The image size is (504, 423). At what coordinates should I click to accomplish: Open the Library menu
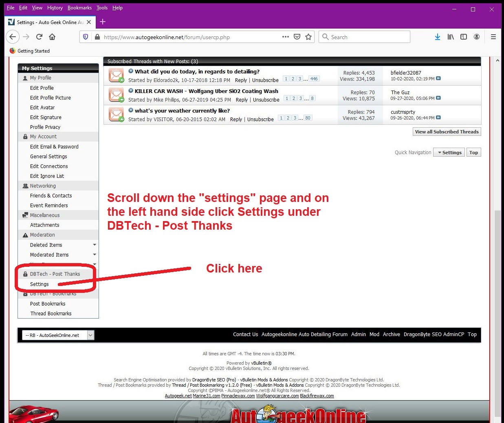click(451, 37)
